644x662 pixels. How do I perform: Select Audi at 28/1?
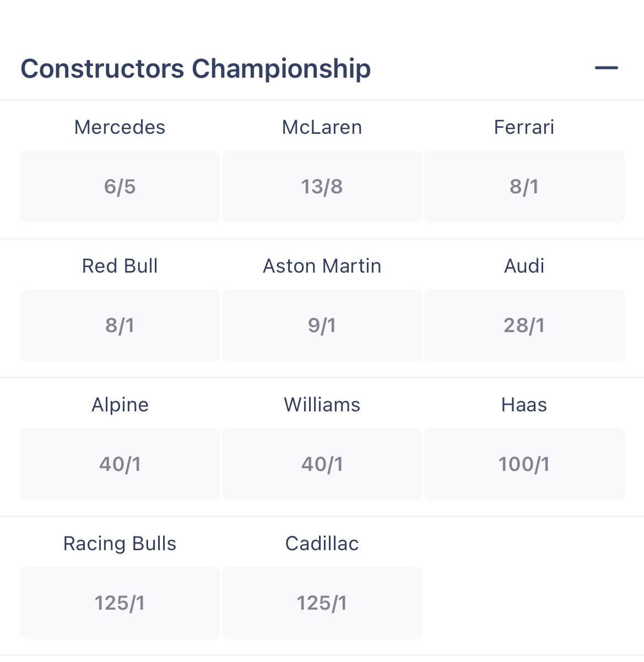(x=524, y=325)
